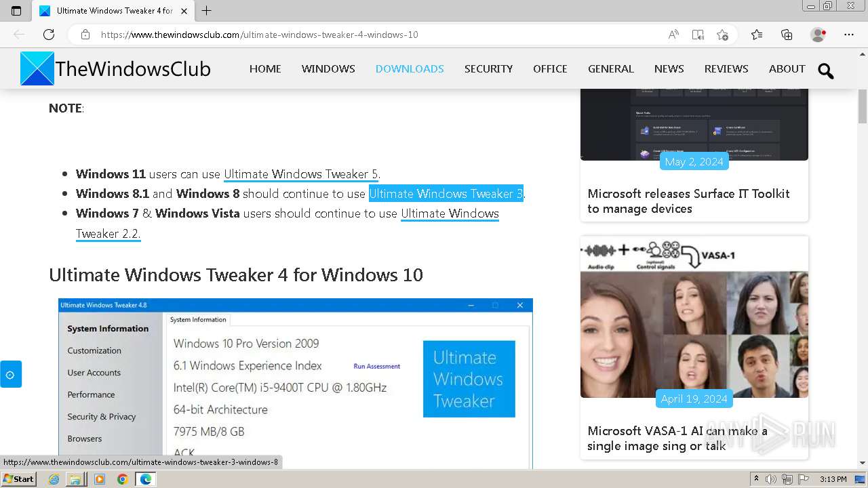The image size is (868, 488).
Task: Open the HOME menu item
Action: 265,68
